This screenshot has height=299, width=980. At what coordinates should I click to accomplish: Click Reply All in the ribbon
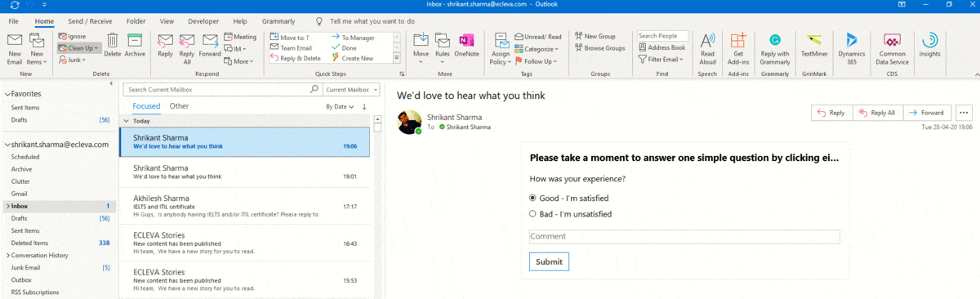pos(187,48)
